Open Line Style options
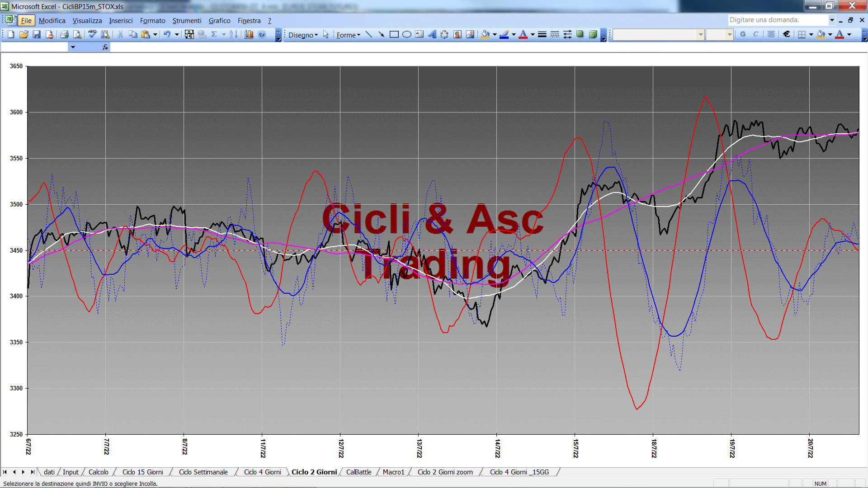This screenshot has height=488, width=868. coord(542,34)
